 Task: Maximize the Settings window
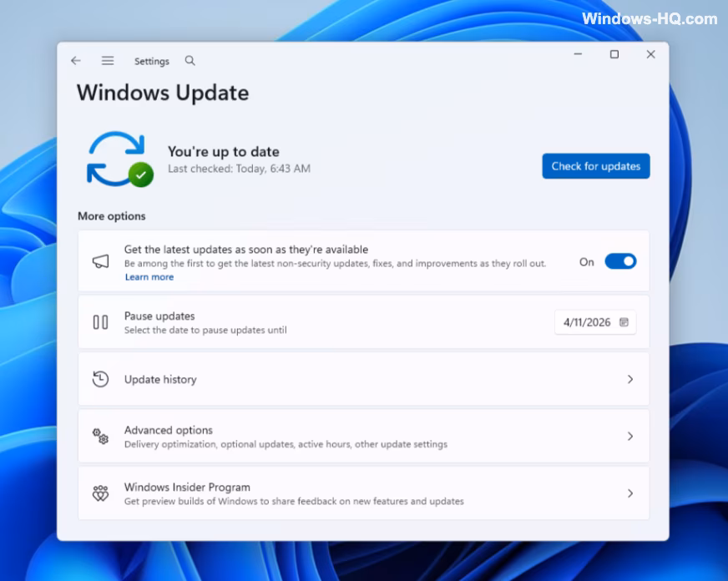[614, 54]
